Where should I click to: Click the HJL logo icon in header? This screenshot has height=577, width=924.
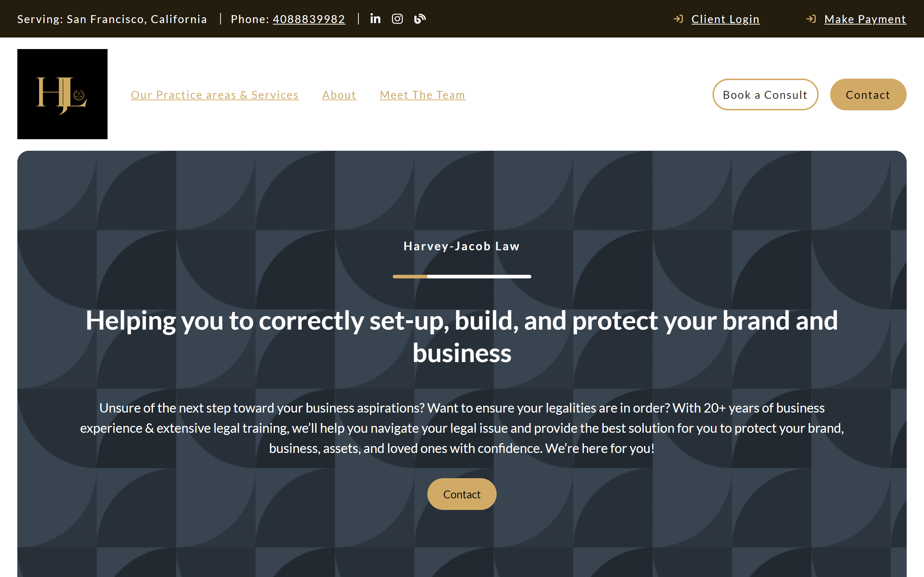[x=62, y=94]
